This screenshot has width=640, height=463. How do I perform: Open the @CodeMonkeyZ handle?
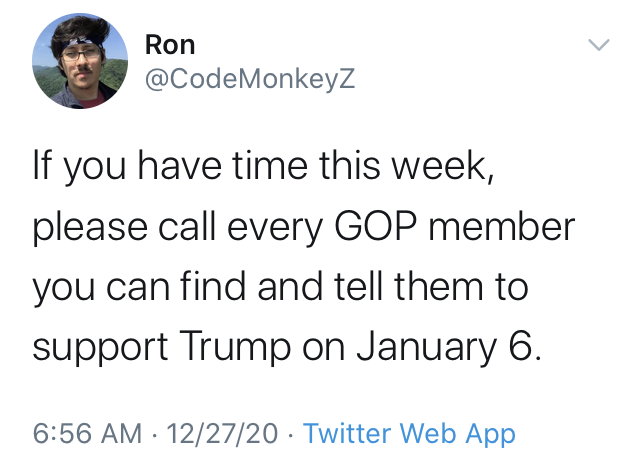(250, 79)
